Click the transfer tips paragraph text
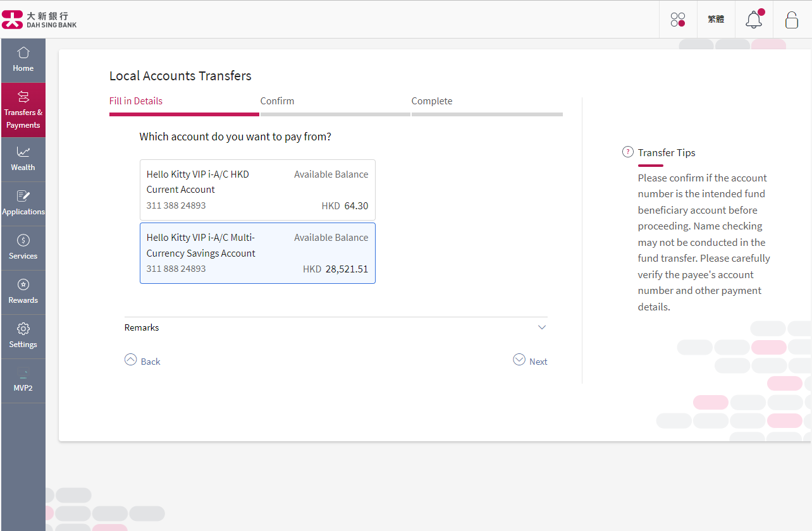This screenshot has width=812, height=531. [x=704, y=243]
